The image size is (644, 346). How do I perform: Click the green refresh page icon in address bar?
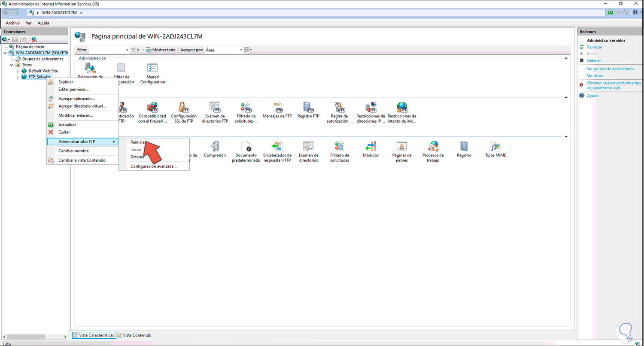[x=611, y=12]
